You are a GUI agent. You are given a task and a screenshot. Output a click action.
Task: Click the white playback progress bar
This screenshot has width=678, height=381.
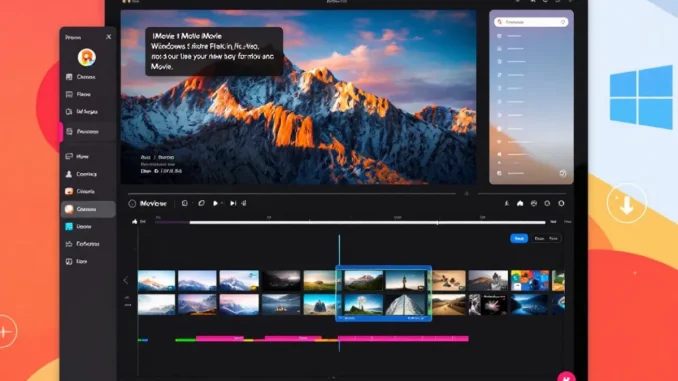click(x=367, y=222)
